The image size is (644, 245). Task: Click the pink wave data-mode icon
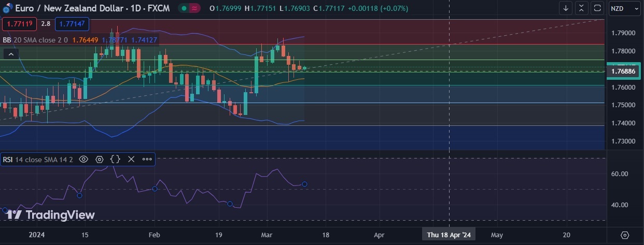[194, 8]
